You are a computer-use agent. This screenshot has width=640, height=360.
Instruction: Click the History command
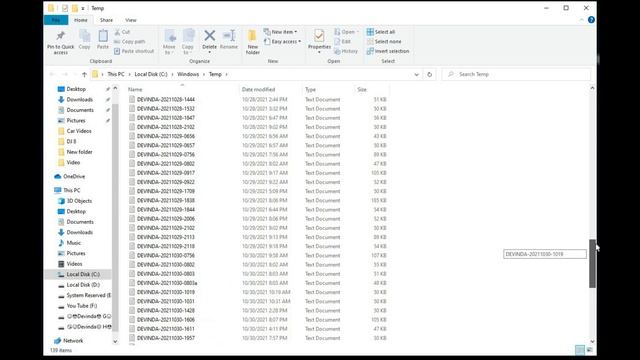click(346, 51)
